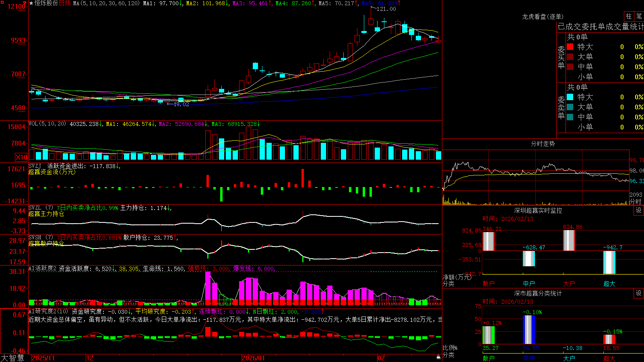Click the 超赢资金流(万元) label
This screenshot has height=362, width=644.
pyautogui.click(x=52, y=172)
